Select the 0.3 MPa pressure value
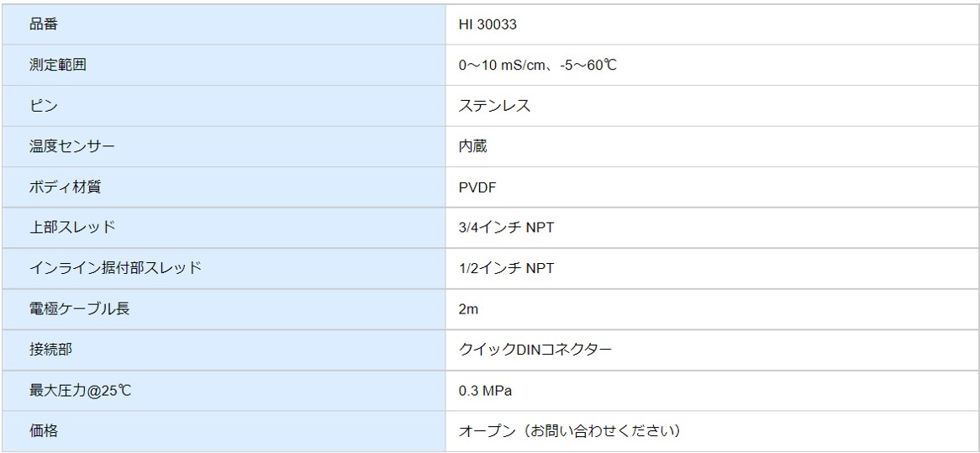The width and height of the screenshot is (980, 453). (x=486, y=391)
